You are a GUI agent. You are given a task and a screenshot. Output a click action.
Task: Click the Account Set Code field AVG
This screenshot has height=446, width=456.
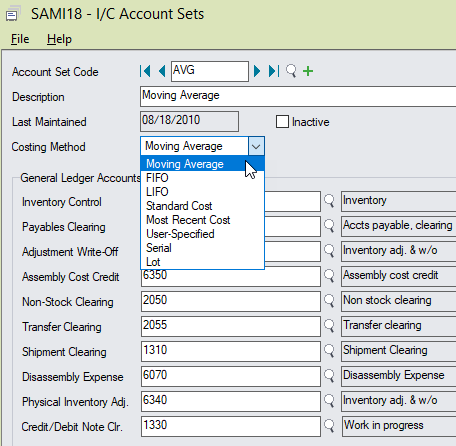[210, 71]
